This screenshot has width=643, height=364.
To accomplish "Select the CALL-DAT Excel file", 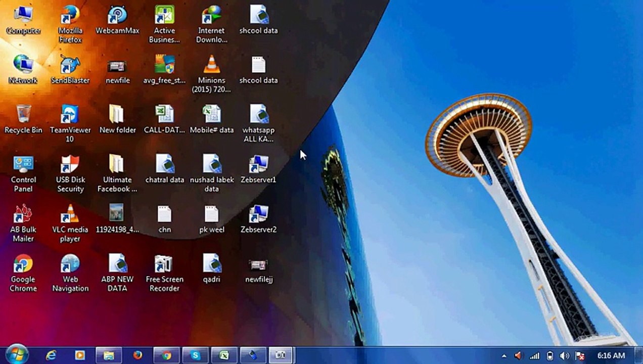I will pyautogui.click(x=164, y=119).
